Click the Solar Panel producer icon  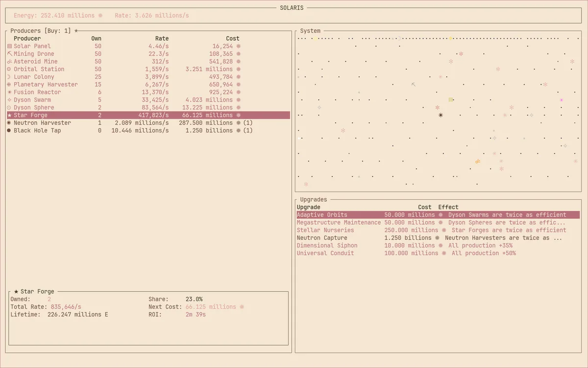pos(9,46)
